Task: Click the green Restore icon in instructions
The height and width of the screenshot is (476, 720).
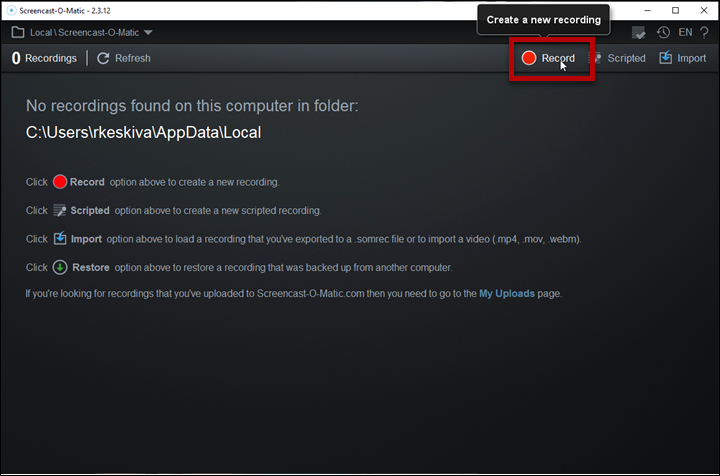Action: click(x=60, y=267)
